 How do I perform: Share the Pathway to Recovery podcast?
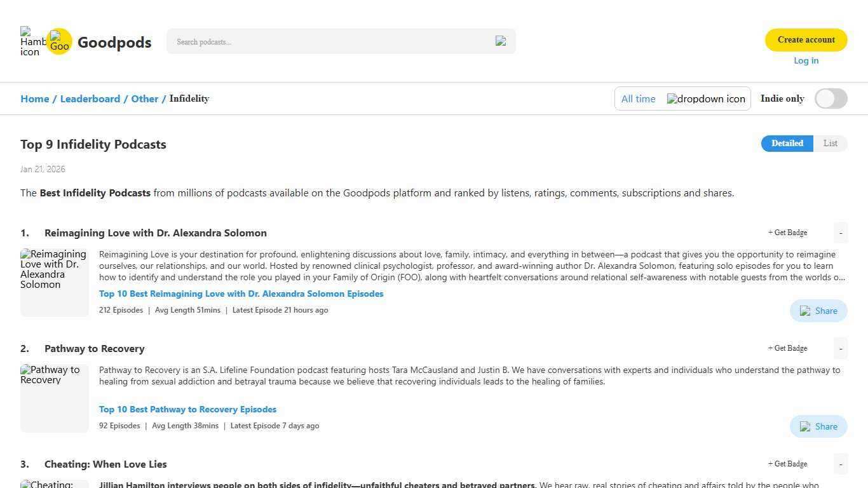[x=818, y=426]
